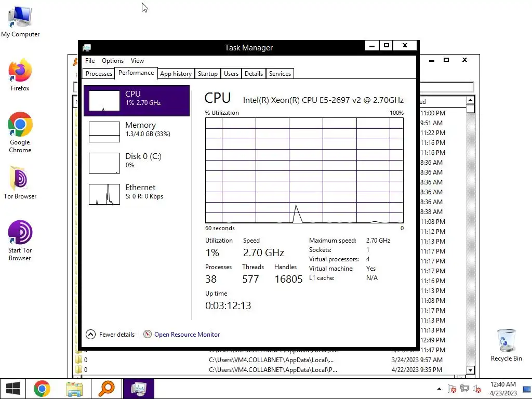Close the background search window
This screenshot has height=399, width=532.
(464, 60)
